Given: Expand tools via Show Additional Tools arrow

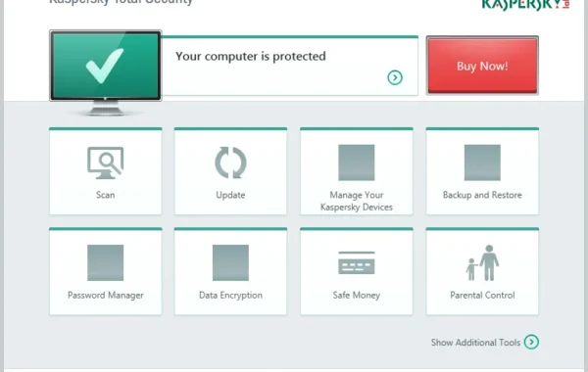Looking at the screenshot, I should [531, 342].
